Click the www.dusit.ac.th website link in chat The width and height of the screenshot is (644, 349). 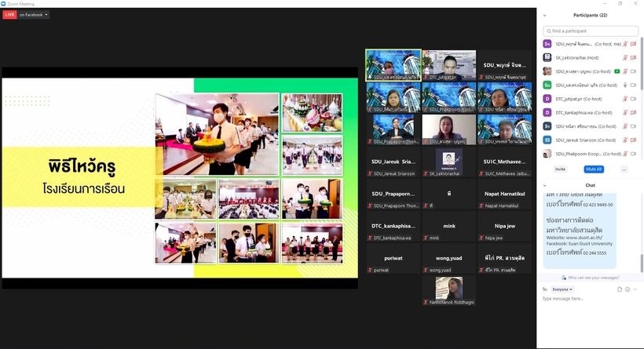click(584, 238)
